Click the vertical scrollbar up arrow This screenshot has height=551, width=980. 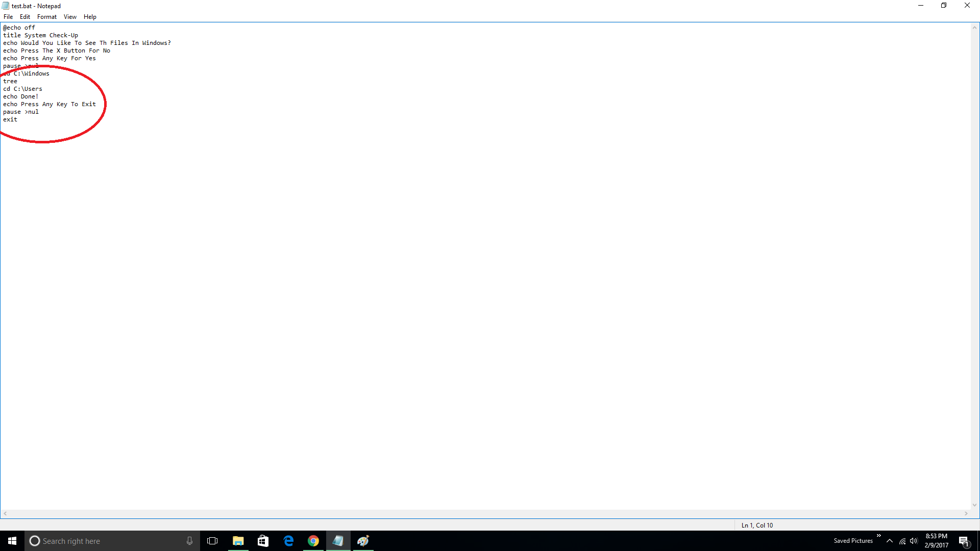(x=975, y=28)
